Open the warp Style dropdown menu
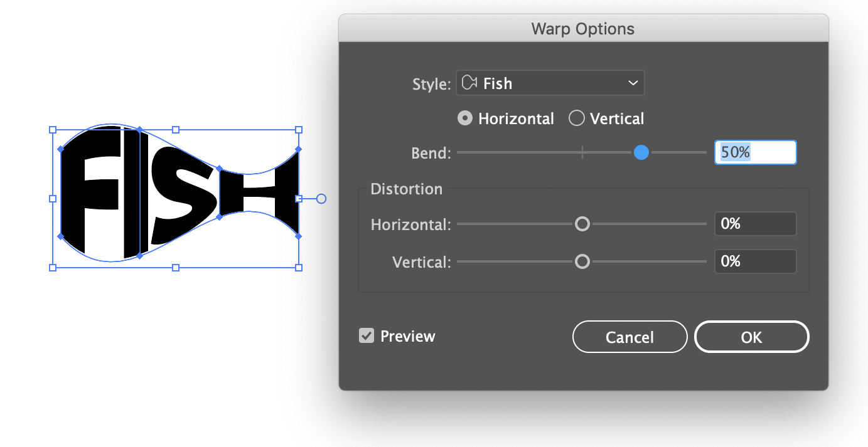The height and width of the screenshot is (447, 868). point(550,82)
